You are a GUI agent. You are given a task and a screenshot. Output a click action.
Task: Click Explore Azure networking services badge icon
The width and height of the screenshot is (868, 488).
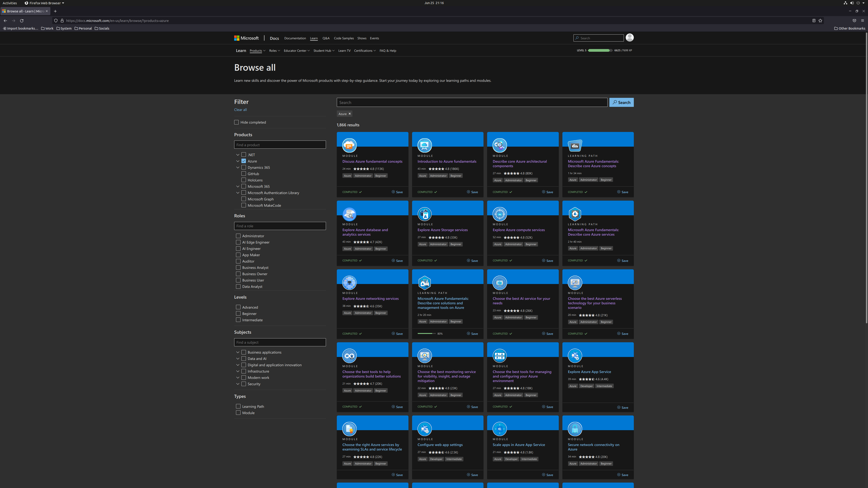349,283
